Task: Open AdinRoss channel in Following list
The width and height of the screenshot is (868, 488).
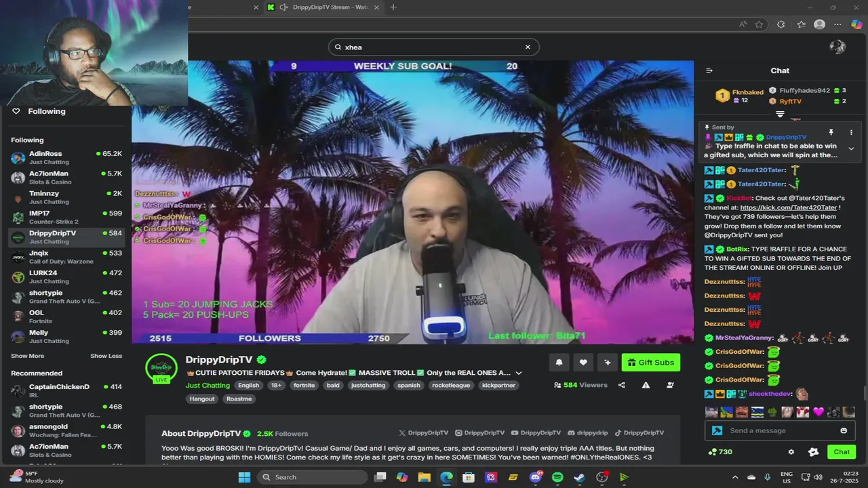Action: pos(66,158)
